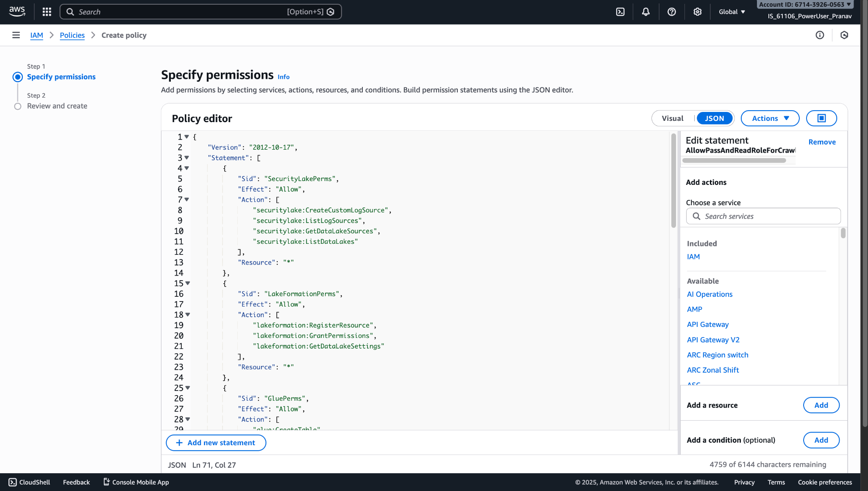Open the settings gear icon
The height and width of the screenshot is (491, 868).
698,12
